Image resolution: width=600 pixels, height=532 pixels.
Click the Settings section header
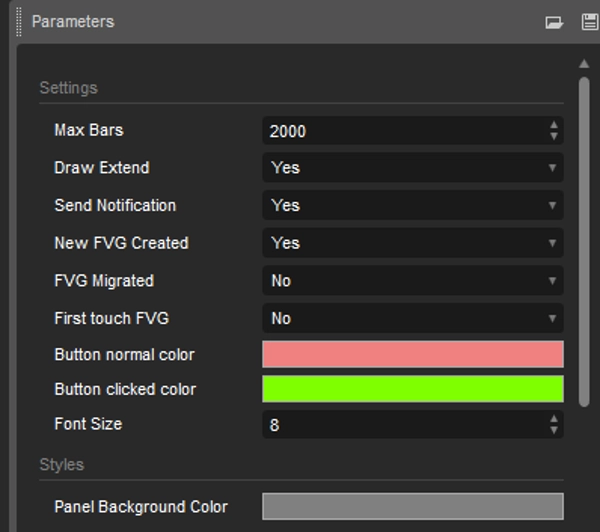point(68,88)
